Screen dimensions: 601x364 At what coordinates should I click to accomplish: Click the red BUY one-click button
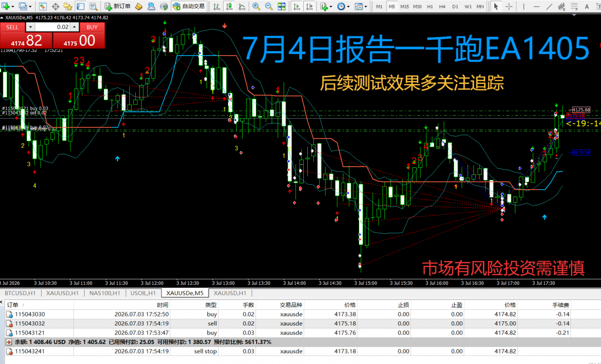coord(79,36)
